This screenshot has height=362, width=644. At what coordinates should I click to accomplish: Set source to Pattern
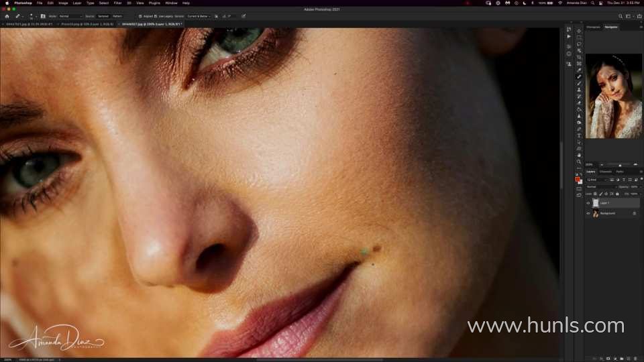[x=117, y=16]
